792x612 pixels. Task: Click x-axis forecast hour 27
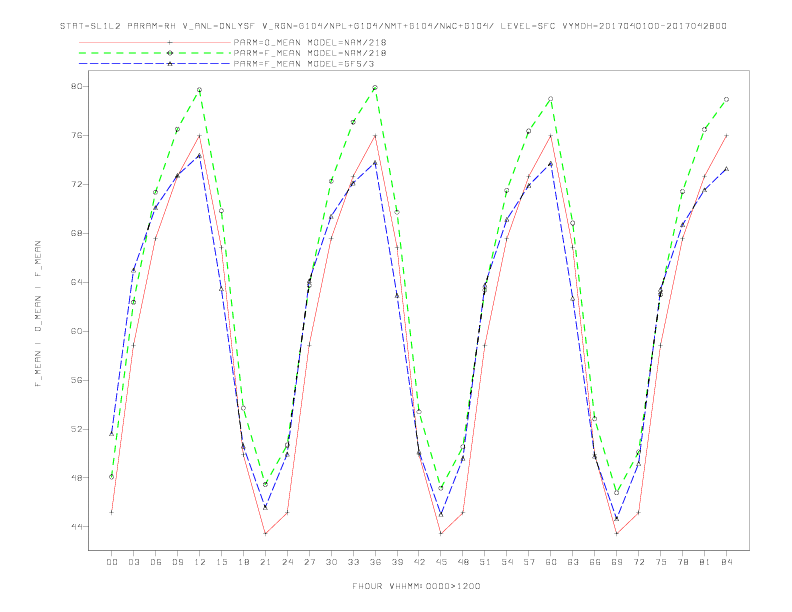(309, 562)
